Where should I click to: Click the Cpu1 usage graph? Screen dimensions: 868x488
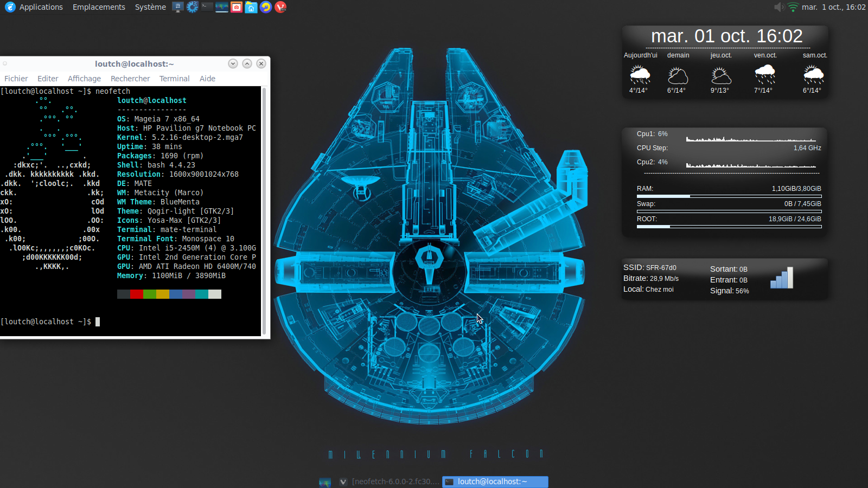[751, 138]
